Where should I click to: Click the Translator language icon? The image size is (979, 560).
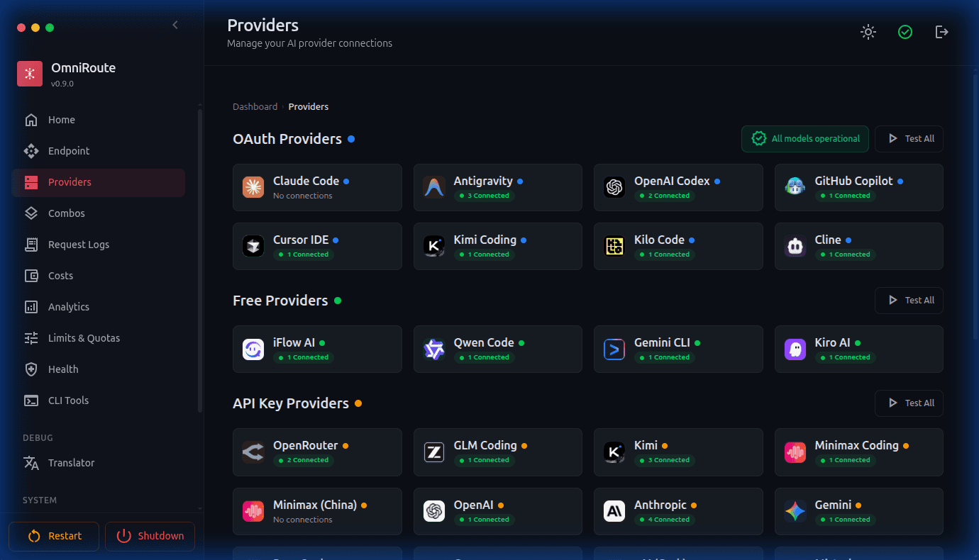pos(31,463)
